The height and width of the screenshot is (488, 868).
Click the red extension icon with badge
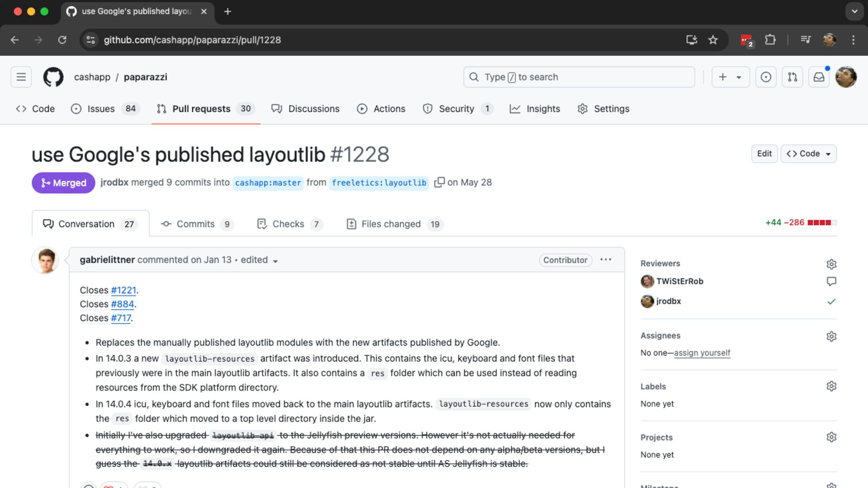[747, 40]
